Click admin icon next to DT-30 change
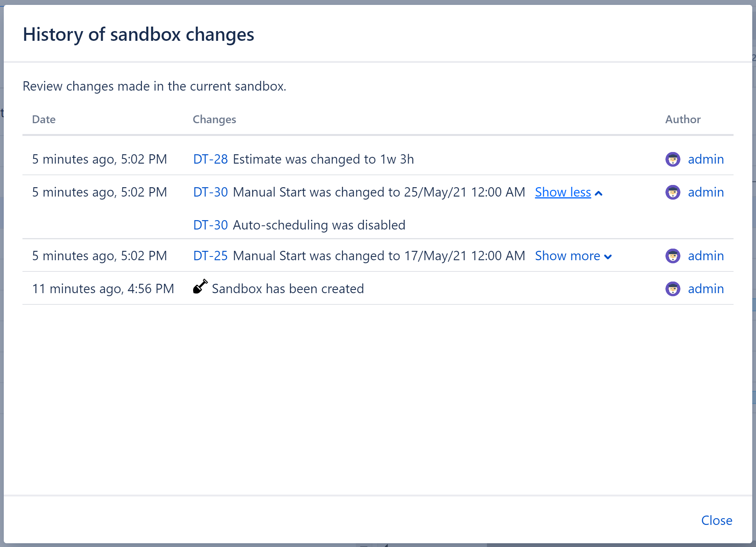Viewport: 756px width, 547px height. pyautogui.click(x=674, y=192)
